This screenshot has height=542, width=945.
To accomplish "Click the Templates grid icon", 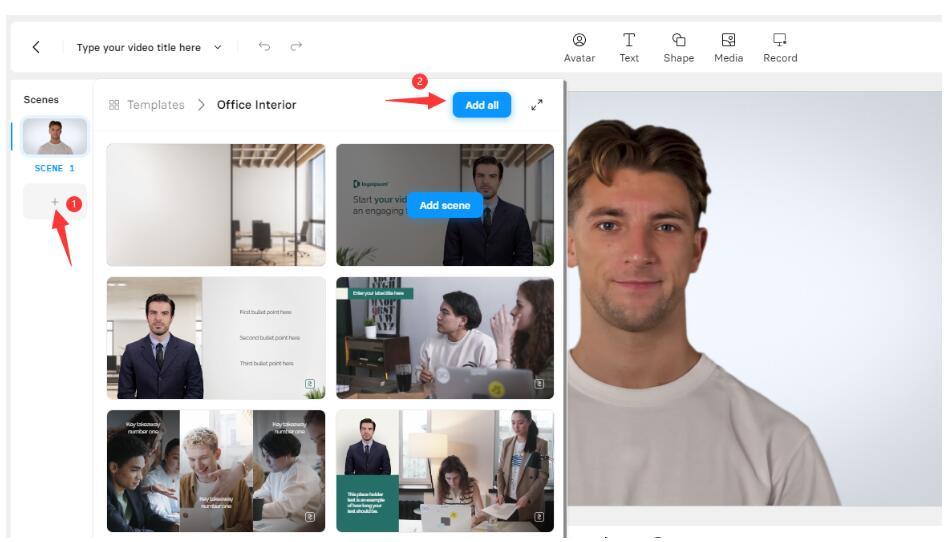I will tap(114, 105).
